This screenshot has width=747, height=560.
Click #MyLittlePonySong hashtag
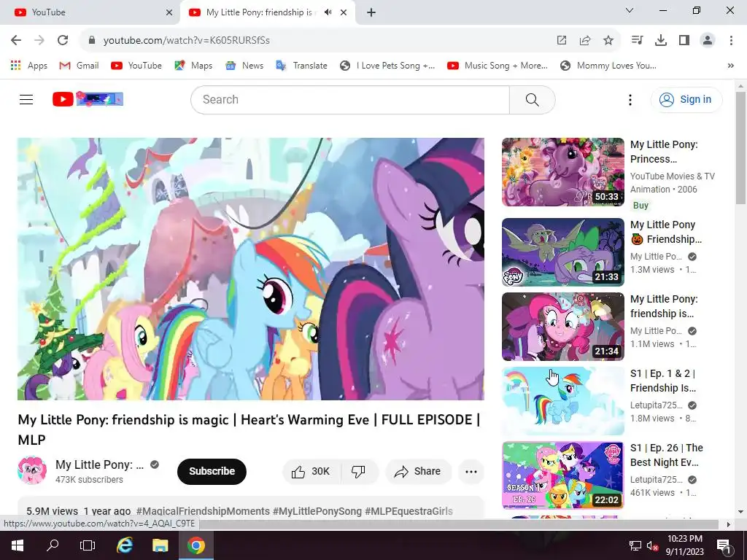pos(317,511)
